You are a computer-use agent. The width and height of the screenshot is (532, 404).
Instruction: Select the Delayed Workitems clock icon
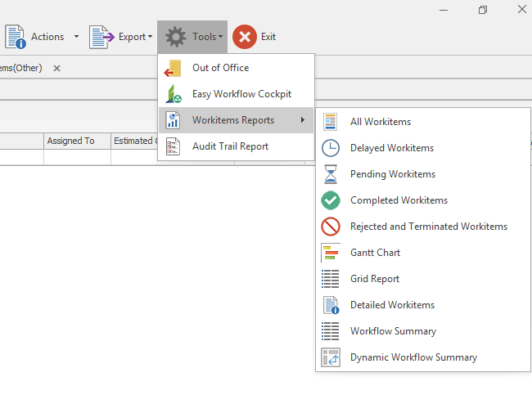pyautogui.click(x=331, y=148)
